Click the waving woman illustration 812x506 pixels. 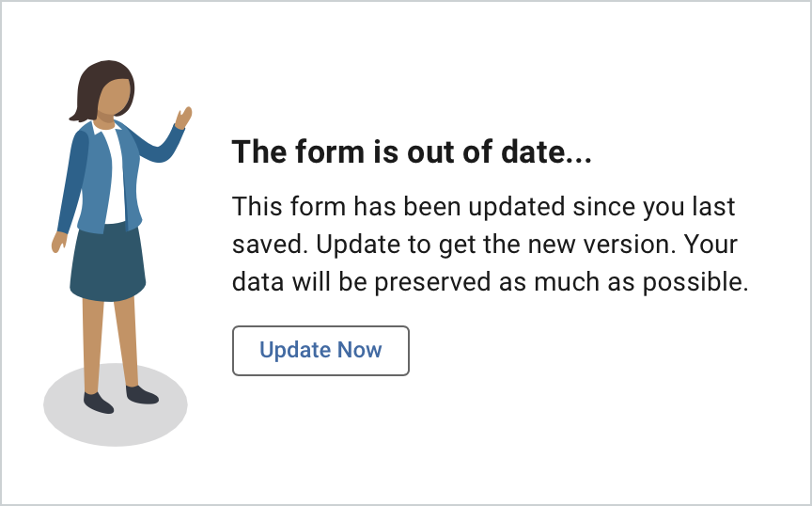113,235
